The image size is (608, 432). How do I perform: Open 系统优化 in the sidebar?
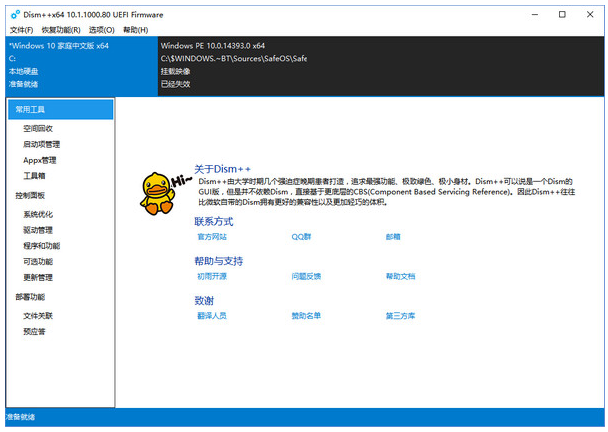(38, 214)
